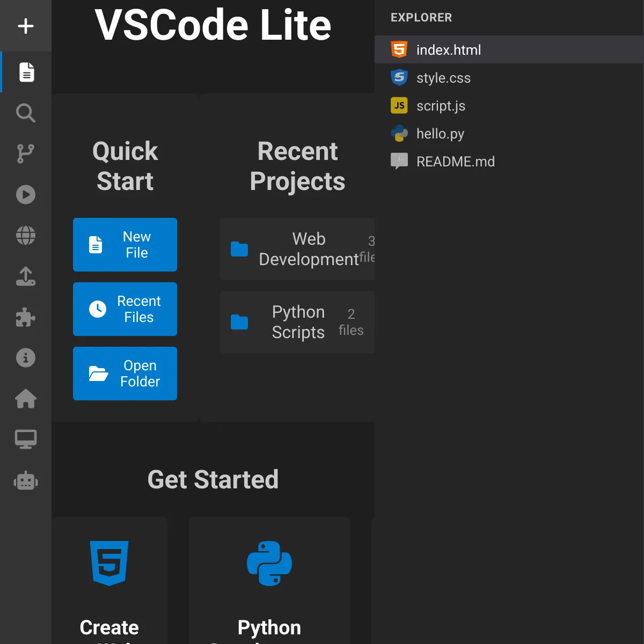This screenshot has width=644, height=644.
Task: Click the Open Folder button
Action: pos(125,374)
